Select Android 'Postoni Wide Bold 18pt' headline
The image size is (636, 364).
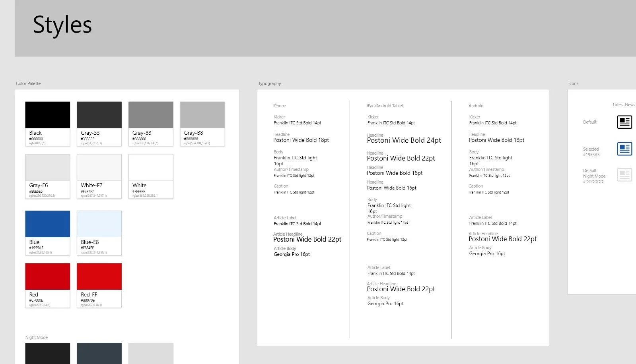pyautogui.click(x=496, y=140)
